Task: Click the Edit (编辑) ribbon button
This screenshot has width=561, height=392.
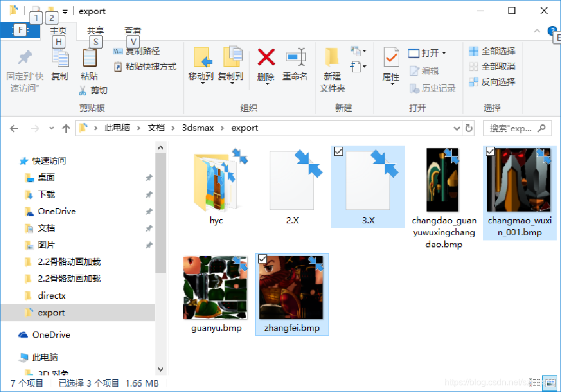Action: pyautogui.click(x=424, y=71)
